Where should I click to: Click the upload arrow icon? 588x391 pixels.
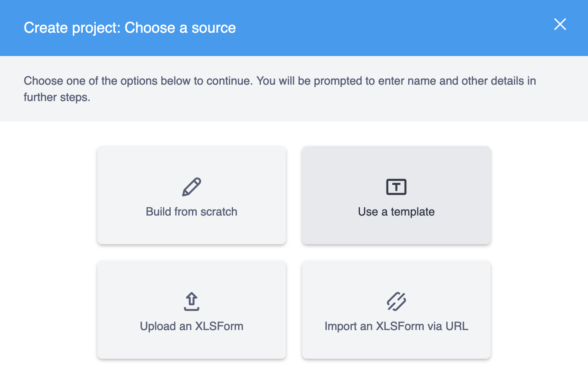pos(192,301)
